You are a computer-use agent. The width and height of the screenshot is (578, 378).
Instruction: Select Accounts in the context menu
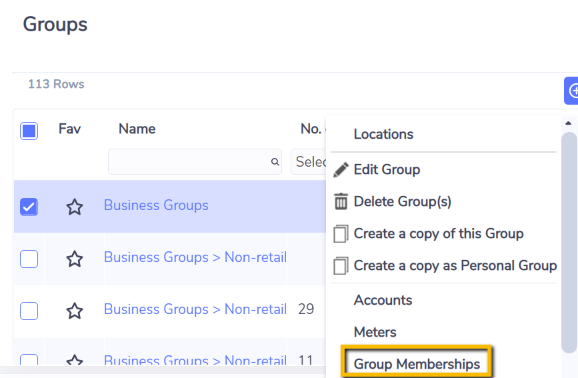click(x=383, y=300)
